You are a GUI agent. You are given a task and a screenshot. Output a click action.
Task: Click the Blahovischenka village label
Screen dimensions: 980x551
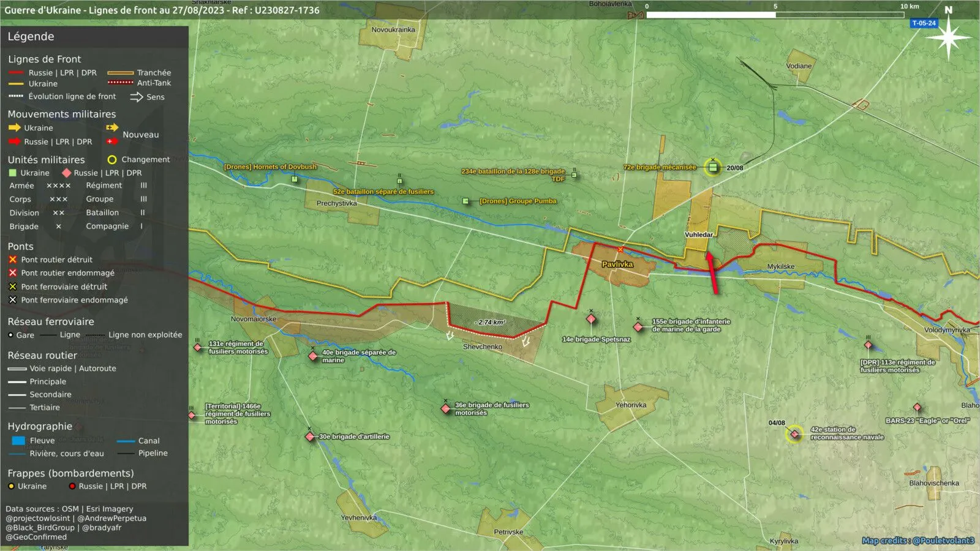[x=934, y=483]
